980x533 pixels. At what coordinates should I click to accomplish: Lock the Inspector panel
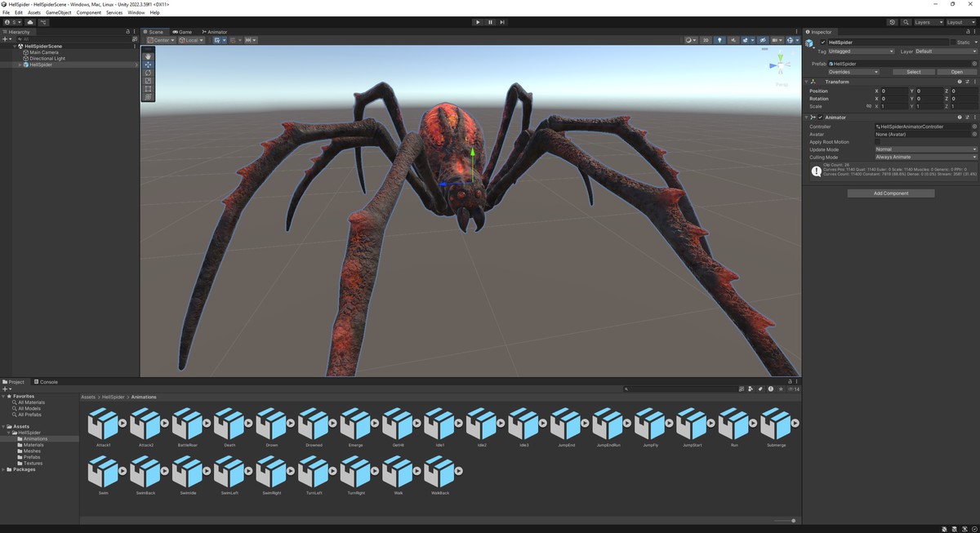(967, 32)
